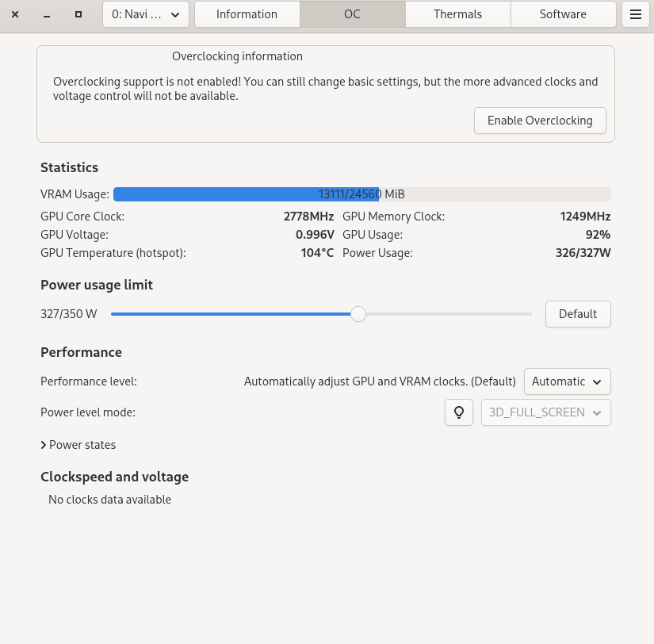Click the 'Clockspeed and voltage' heading
Screen dimensions: 654x644
(x=115, y=477)
